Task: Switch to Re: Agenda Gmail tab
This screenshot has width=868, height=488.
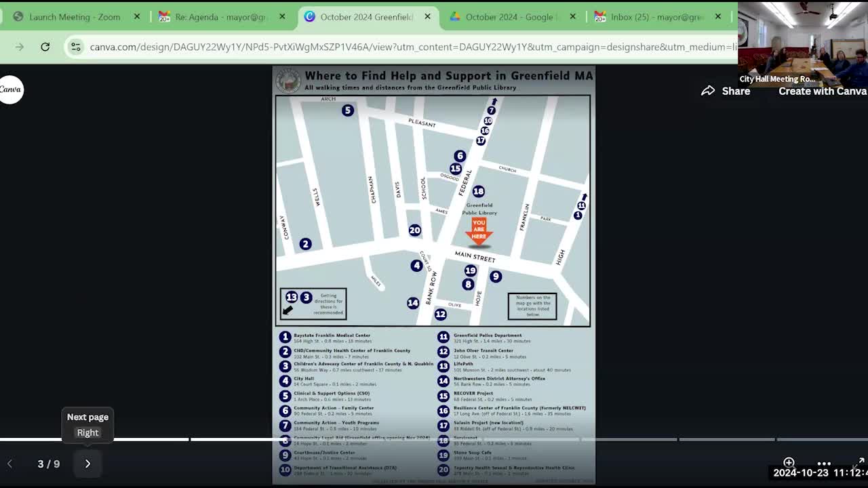Action: pos(221,17)
